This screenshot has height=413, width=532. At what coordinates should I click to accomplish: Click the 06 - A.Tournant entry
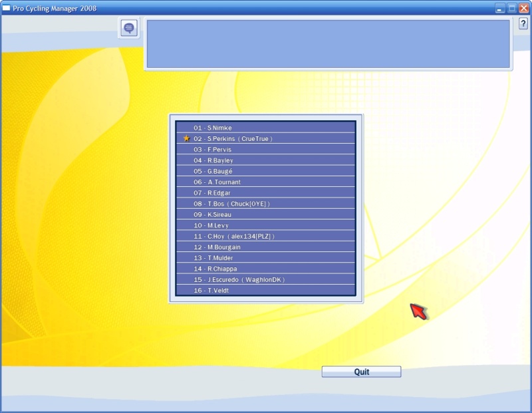pos(266,182)
